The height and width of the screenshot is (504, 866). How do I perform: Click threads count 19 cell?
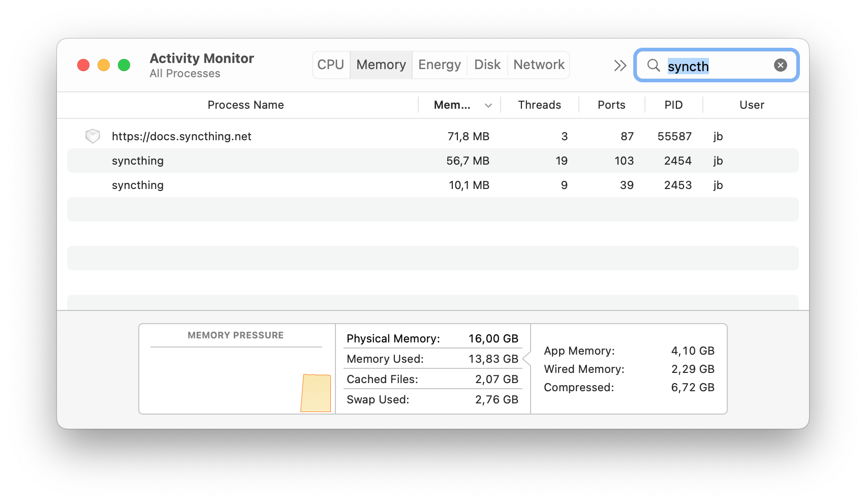(x=562, y=161)
